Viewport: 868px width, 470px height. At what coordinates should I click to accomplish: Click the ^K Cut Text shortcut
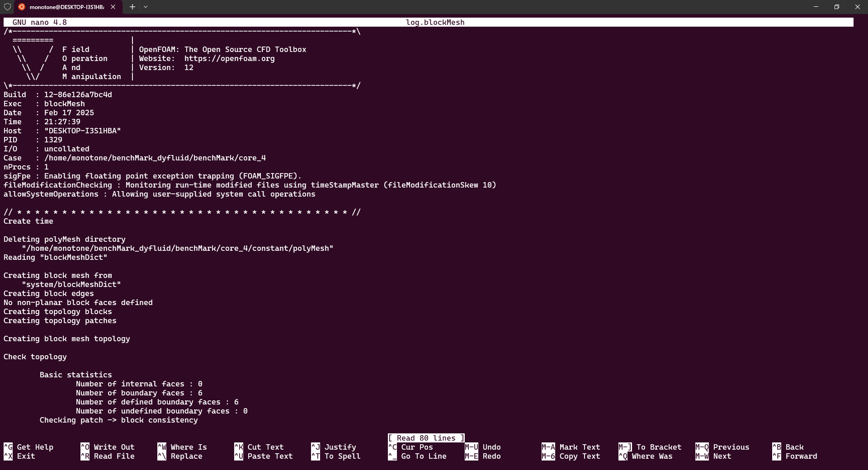(x=259, y=447)
